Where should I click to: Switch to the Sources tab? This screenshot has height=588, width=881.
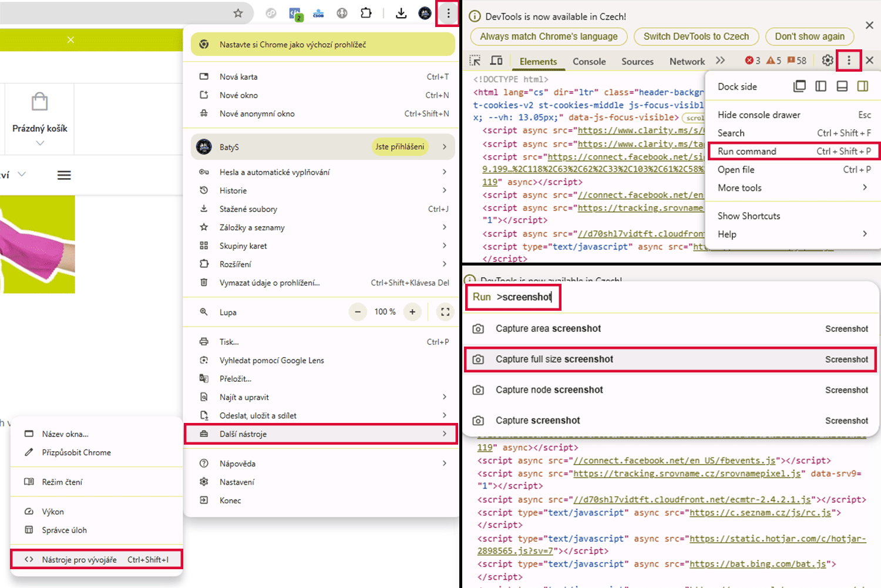pyautogui.click(x=637, y=61)
